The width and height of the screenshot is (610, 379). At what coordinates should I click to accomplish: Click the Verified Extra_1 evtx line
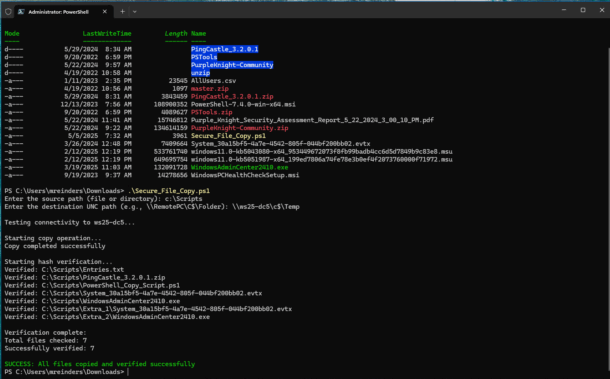(148, 309)
